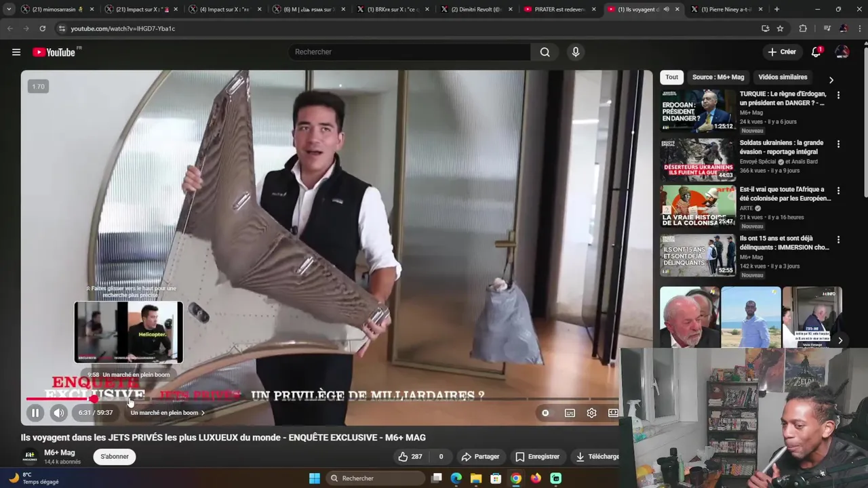Download the video with Télécharger
Viewport: 868px width, 488px height.
click(597, 457)
